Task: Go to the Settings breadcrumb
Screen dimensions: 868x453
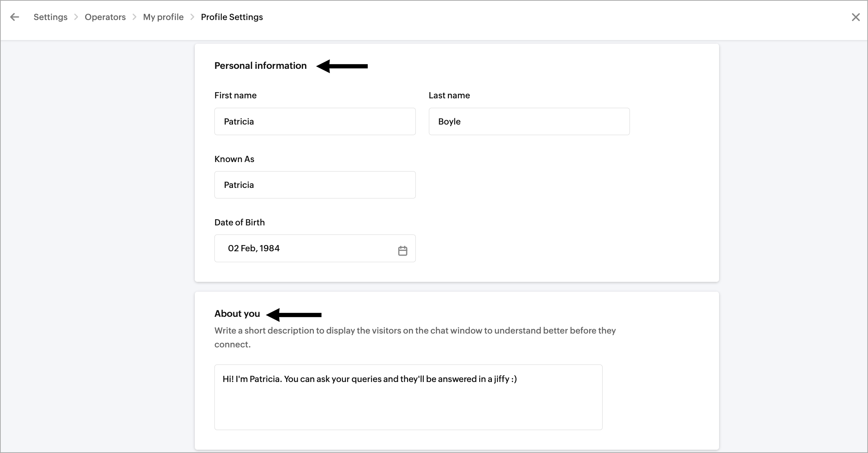Action: 50,17
